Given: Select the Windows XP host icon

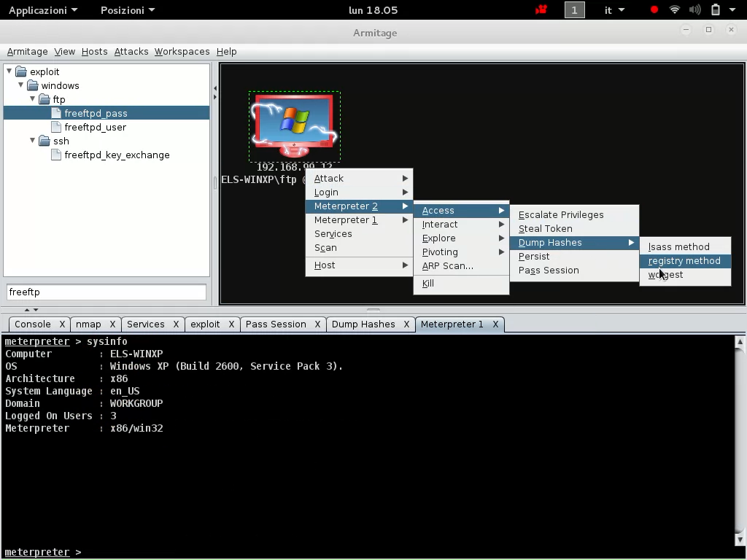Looking at the screenshot, I should (295, 126).
